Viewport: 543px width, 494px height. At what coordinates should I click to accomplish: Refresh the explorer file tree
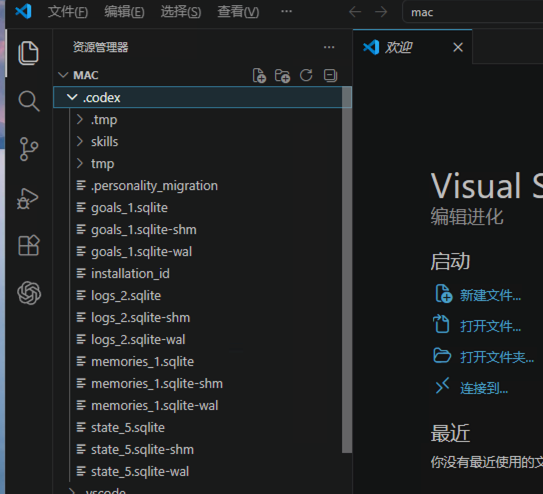tap(306, 75)
